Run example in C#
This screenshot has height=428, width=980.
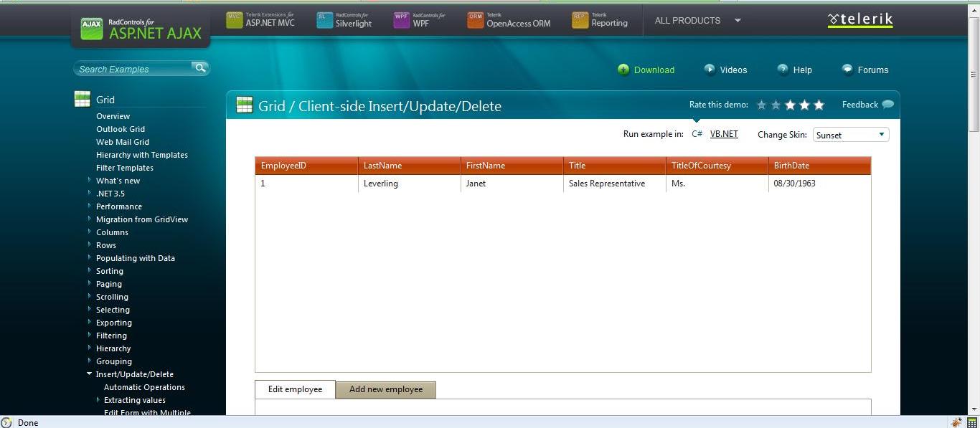(x=697, y=134)
